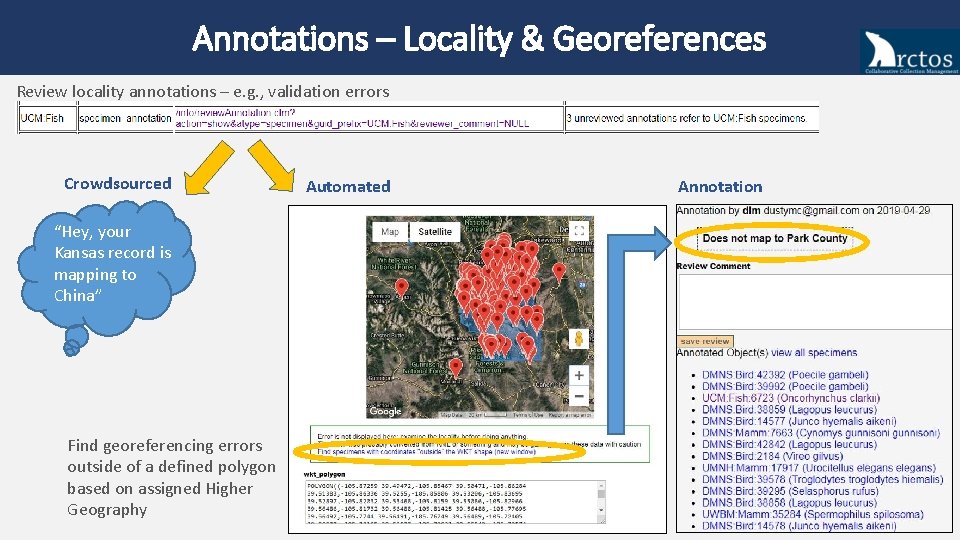Viewport: 960px width, 540px height.
Task: Click the 'Does not map to Park County' annotation text
Action: pyautogui.click(x=774, y=239)
